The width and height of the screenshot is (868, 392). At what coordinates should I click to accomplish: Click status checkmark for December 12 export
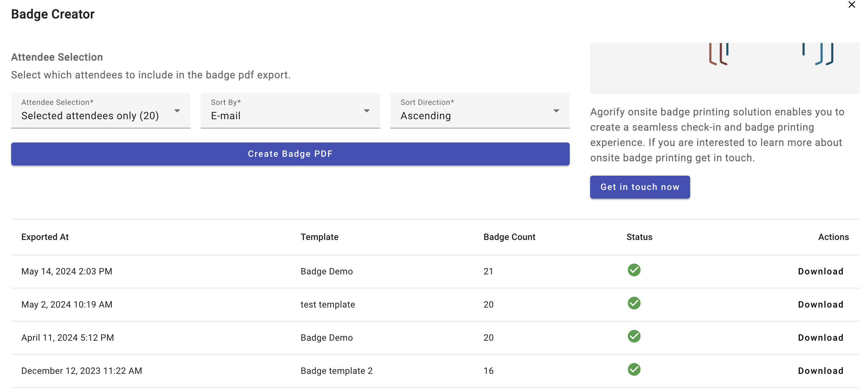(x=633, y=369)
